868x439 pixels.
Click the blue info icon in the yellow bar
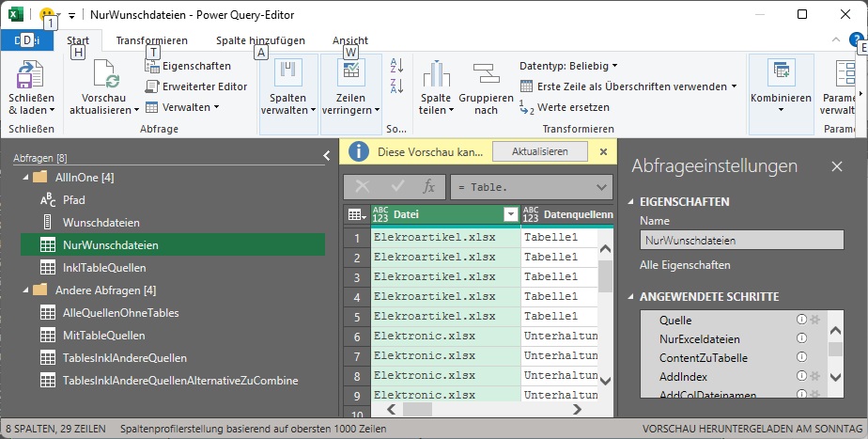pos(359,151)
